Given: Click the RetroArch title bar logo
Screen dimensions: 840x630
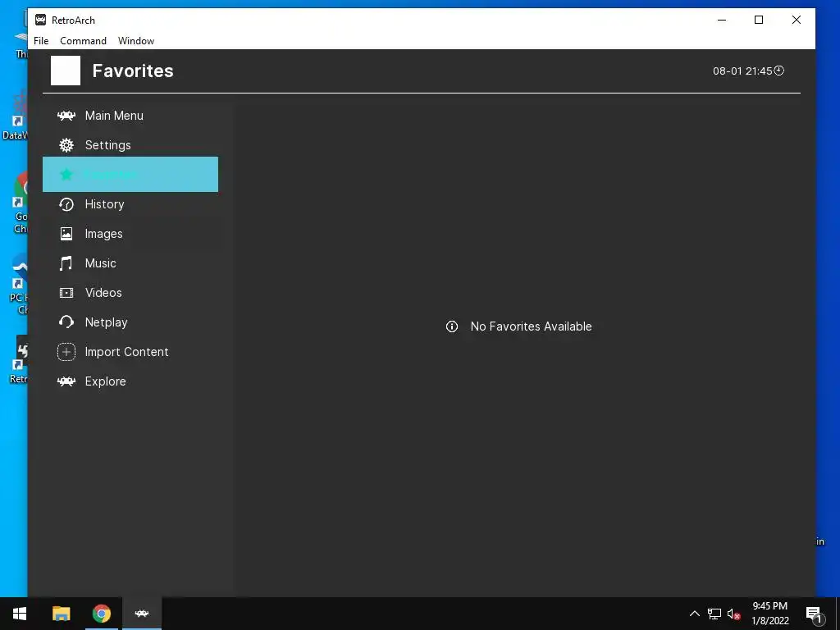Looking at the screenshot, I should coord(40,20).
